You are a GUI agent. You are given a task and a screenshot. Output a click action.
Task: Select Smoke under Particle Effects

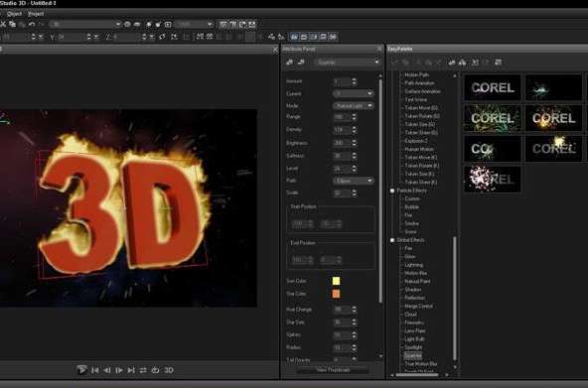(411, 223)
